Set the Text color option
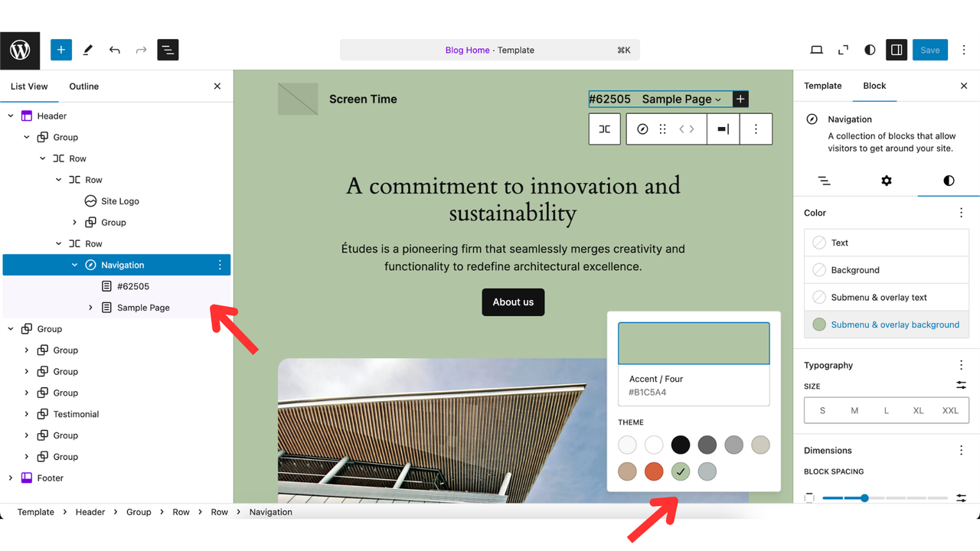The width and height of the screenshot is (980, 551). pyautogui.click(x=887, y=243)
